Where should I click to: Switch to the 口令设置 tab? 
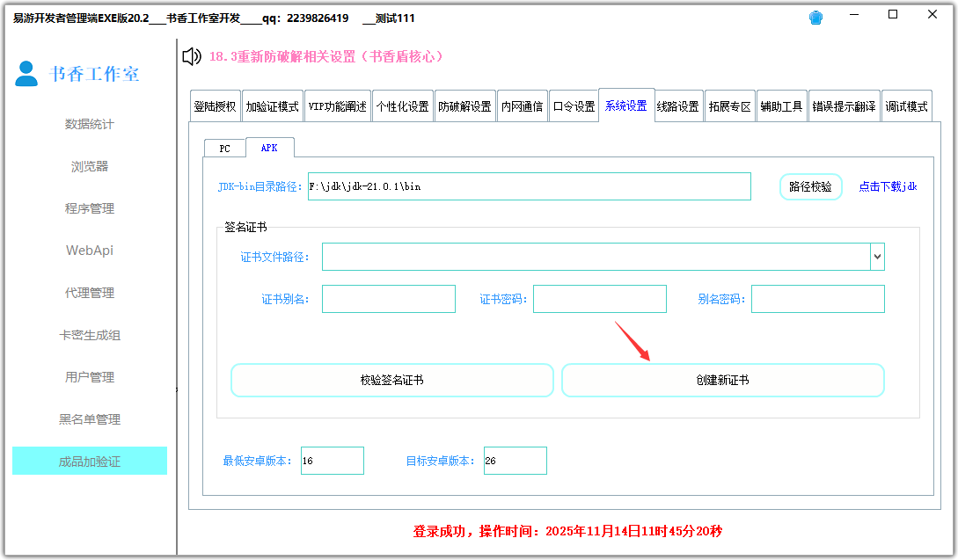pos(574,105)
